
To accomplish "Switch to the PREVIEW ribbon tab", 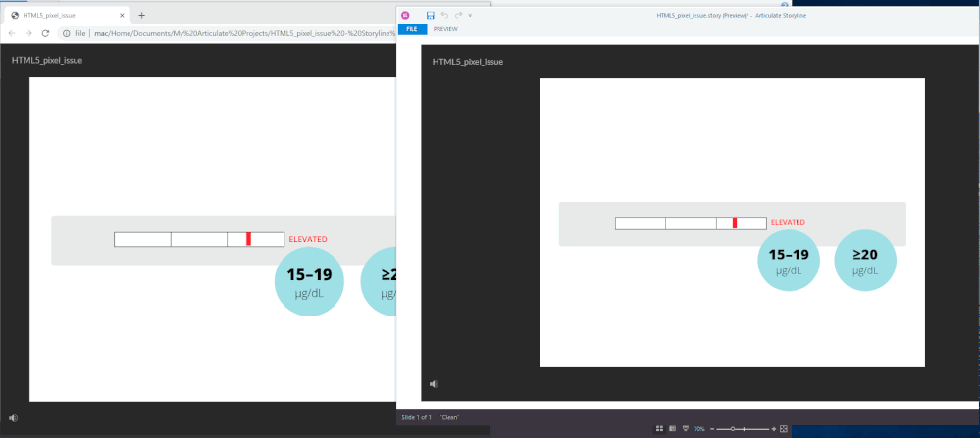I will coord(445,29).
